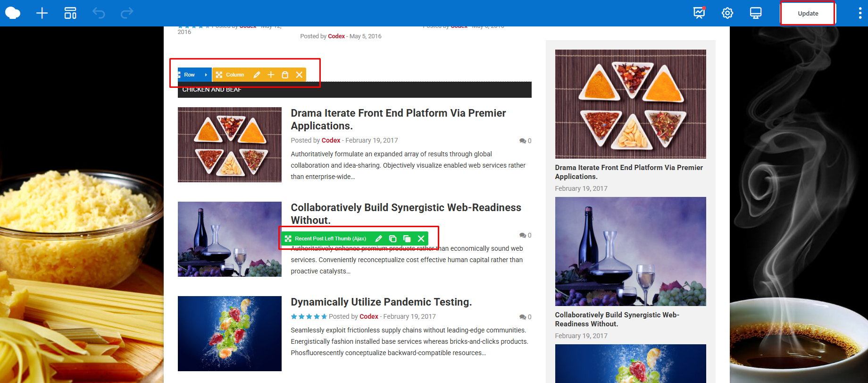Click the Row drag handle icon
The width and height of the screenshot is (868, 383).
[179, 75]
